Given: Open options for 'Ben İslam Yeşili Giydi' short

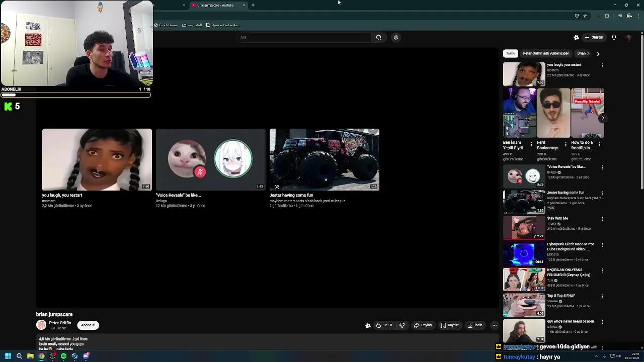Looking at the screenshot, I should pyautogui.click(x=531, y=144).
